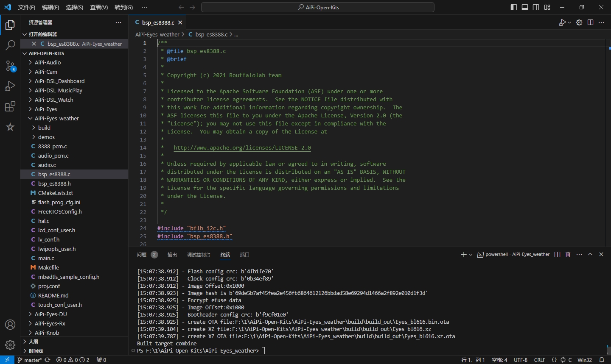
Task: Open the Manage gear in activity bar
Action: click(x=10, y=345)
